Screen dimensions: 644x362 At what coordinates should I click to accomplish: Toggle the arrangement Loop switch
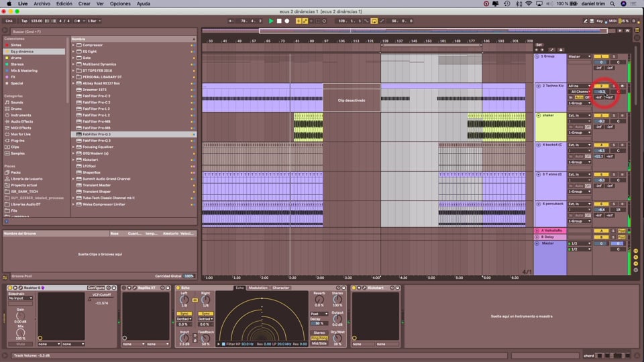[x=374, y=21]
